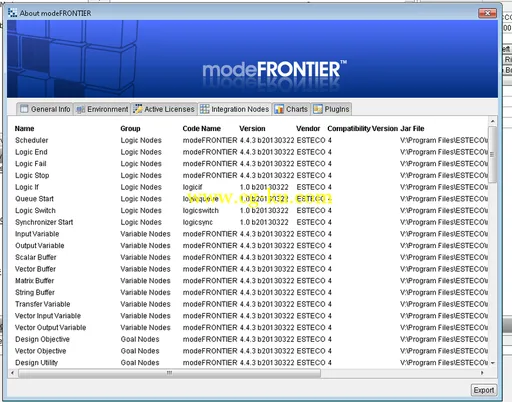Screen dimensions: 512x402
Task: Click the Active Licenses pencil icon
Action: pos(137,109)
